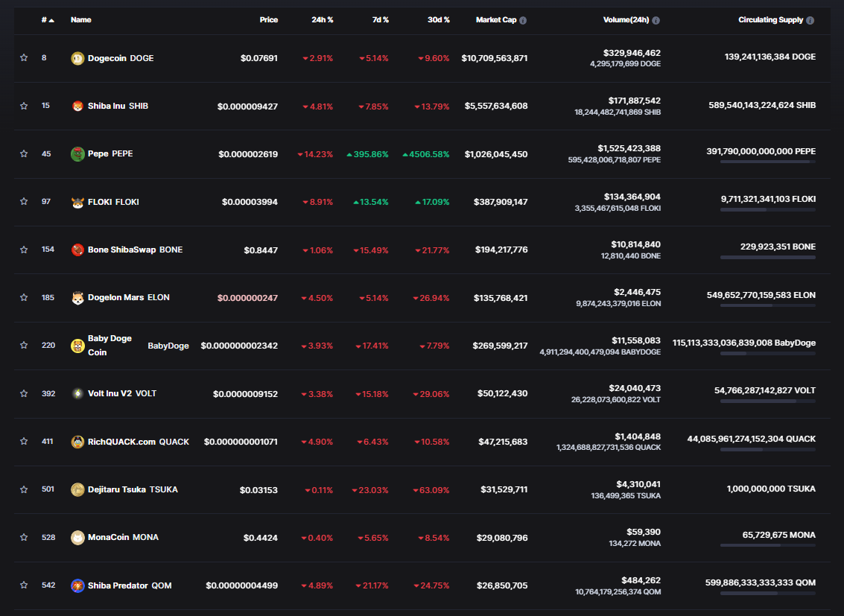Sort by 30d % change
This screenshot has height=616, width=844.
coord(438,20)
